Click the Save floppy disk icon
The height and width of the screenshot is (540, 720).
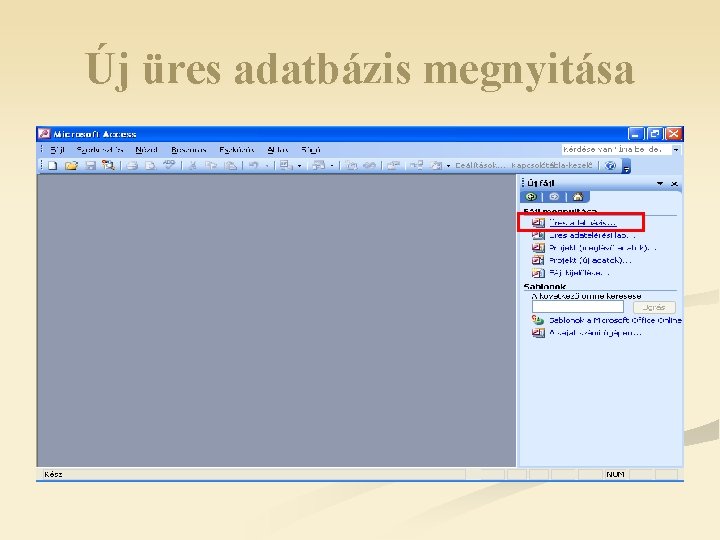click(x=90, y=166)
